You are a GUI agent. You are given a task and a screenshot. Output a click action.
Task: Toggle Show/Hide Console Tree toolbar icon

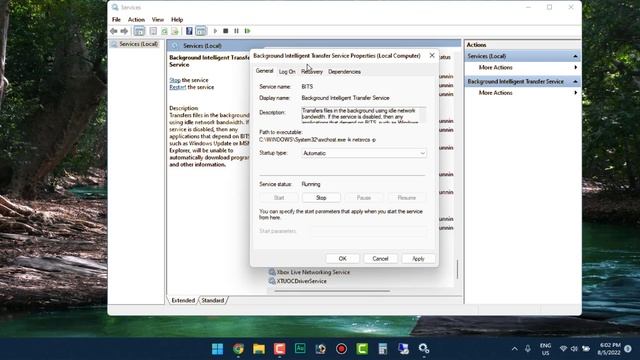click(139, 31)
